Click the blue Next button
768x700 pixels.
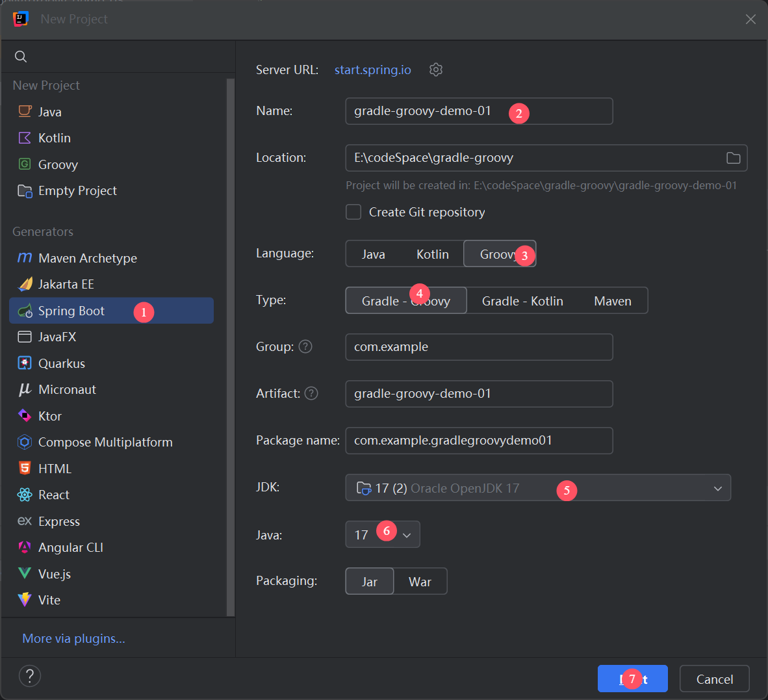[632, 679]
